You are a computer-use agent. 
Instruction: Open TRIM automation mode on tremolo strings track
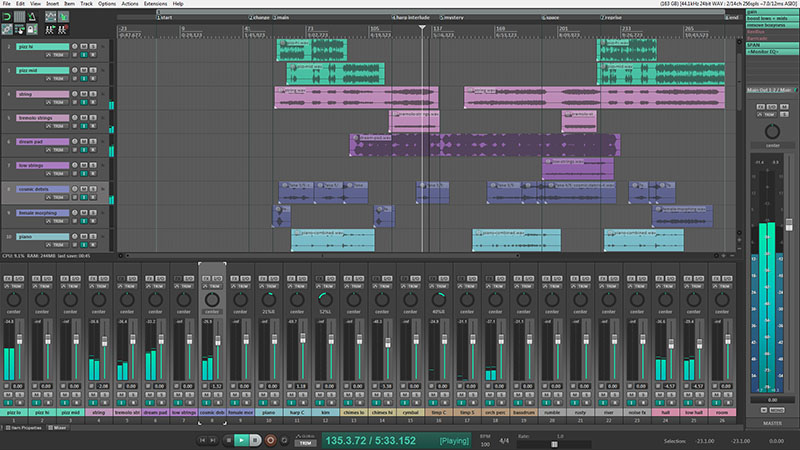coord(56,126)
